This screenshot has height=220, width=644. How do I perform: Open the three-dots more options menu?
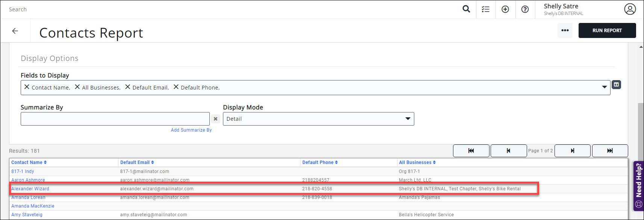point(565,30)
